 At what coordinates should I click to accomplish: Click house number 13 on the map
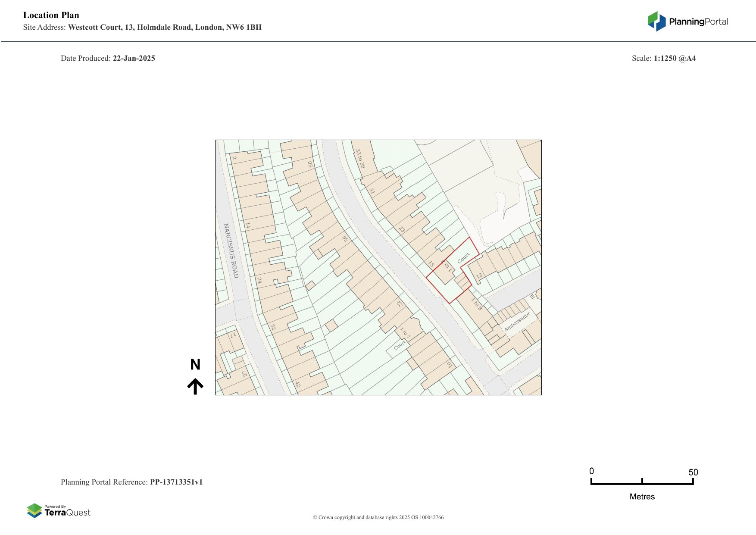(479, 276)
